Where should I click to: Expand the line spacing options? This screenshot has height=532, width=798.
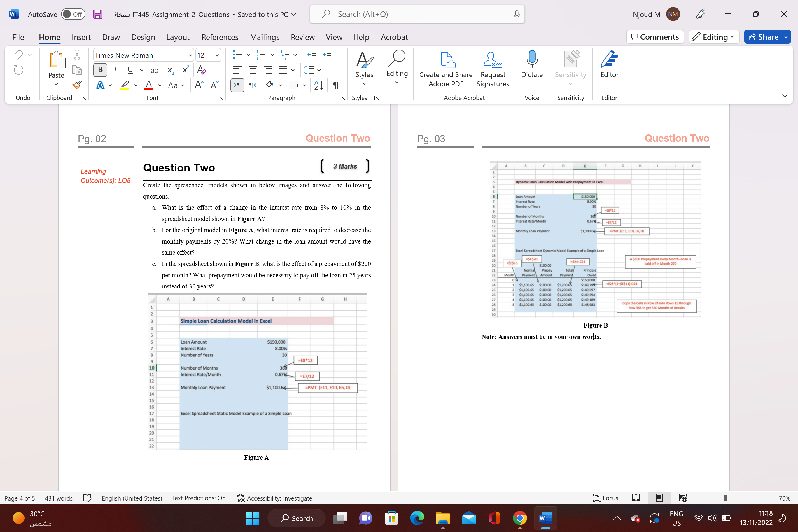pos(319,70)
